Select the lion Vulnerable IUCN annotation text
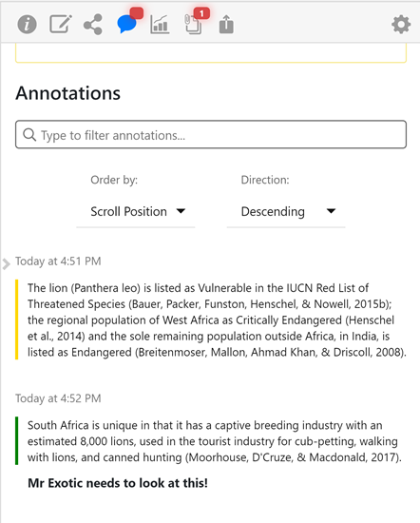 tap(217, 320)
